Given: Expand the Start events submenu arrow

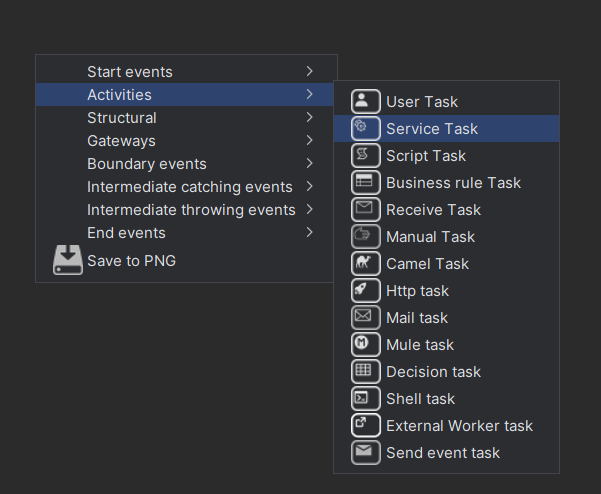Looking at the screenshot, I should coord(310,71).
